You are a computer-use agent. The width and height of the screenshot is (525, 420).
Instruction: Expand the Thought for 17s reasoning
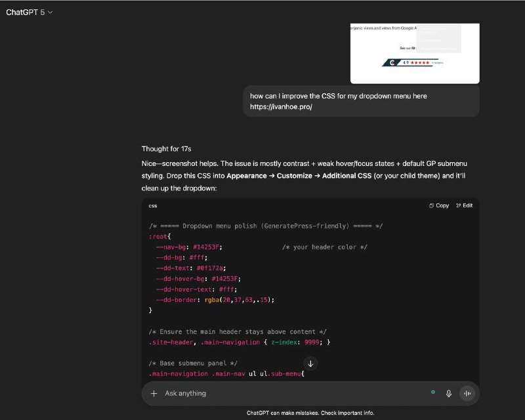pyautogui.click(x=167, y=149)
